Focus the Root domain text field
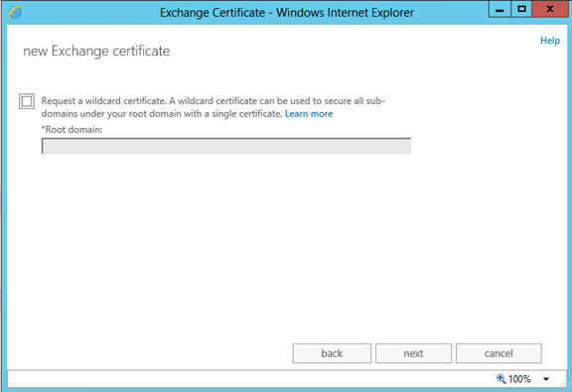The width and height of the screenshot is (572, 392). pos(226,146)
